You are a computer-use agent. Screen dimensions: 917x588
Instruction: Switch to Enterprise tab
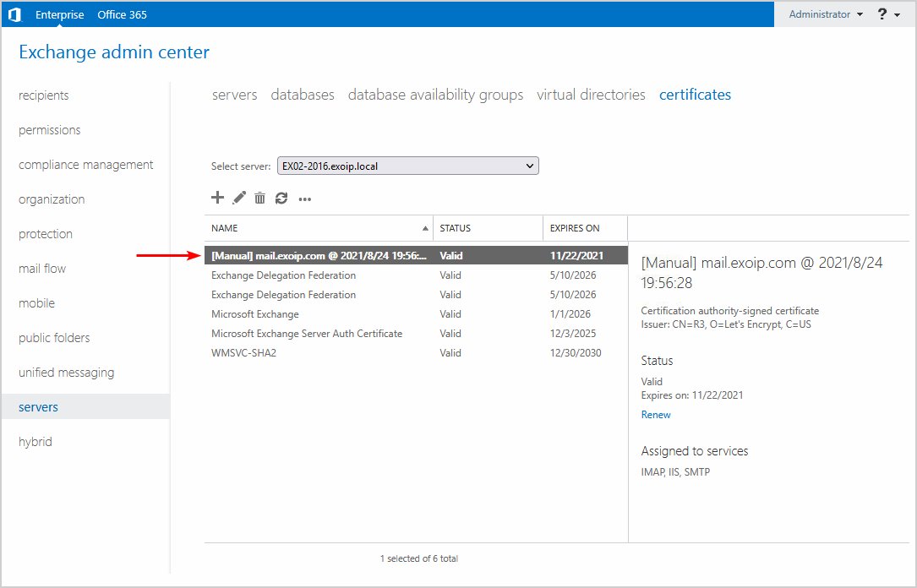click(x=60, y=14)
